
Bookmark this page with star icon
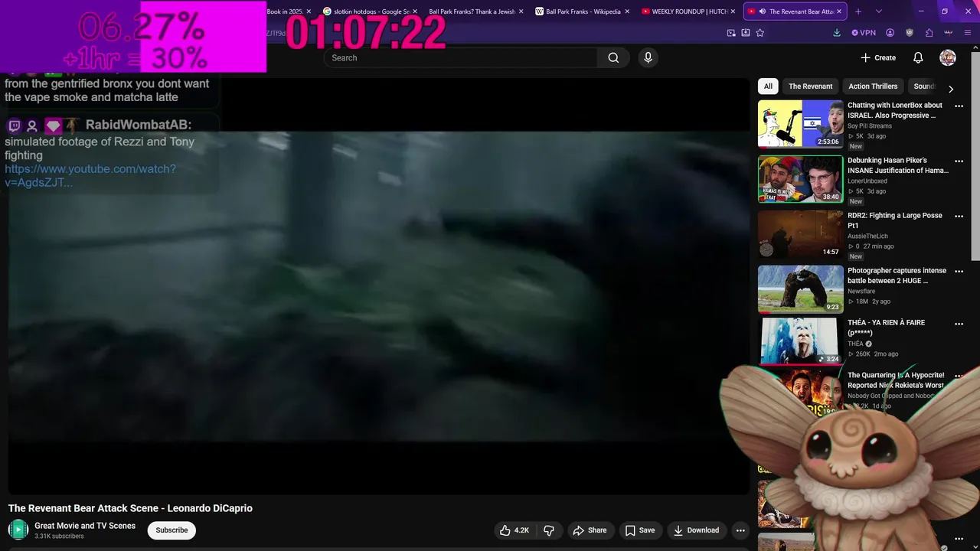click(x=759, y=33)
